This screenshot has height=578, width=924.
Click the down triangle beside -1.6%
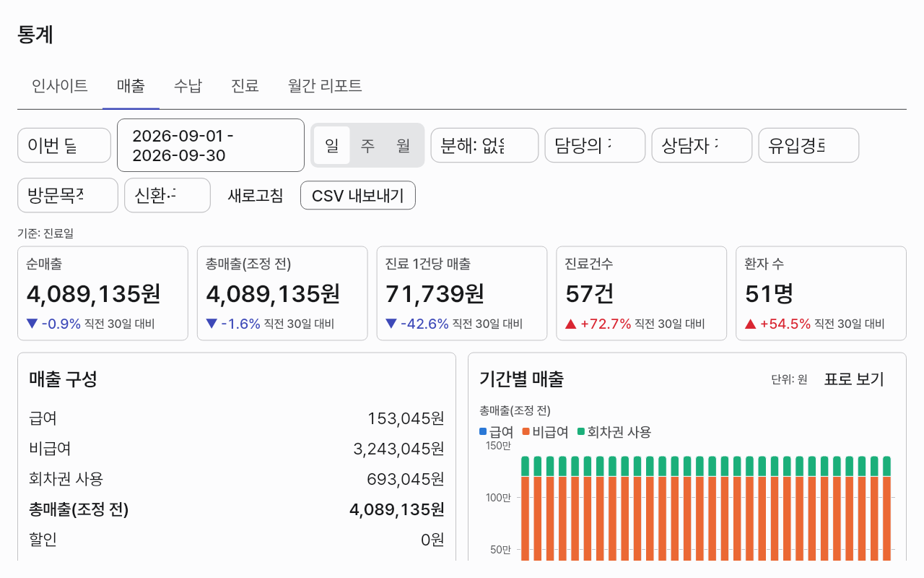click(x=212, y=324)
